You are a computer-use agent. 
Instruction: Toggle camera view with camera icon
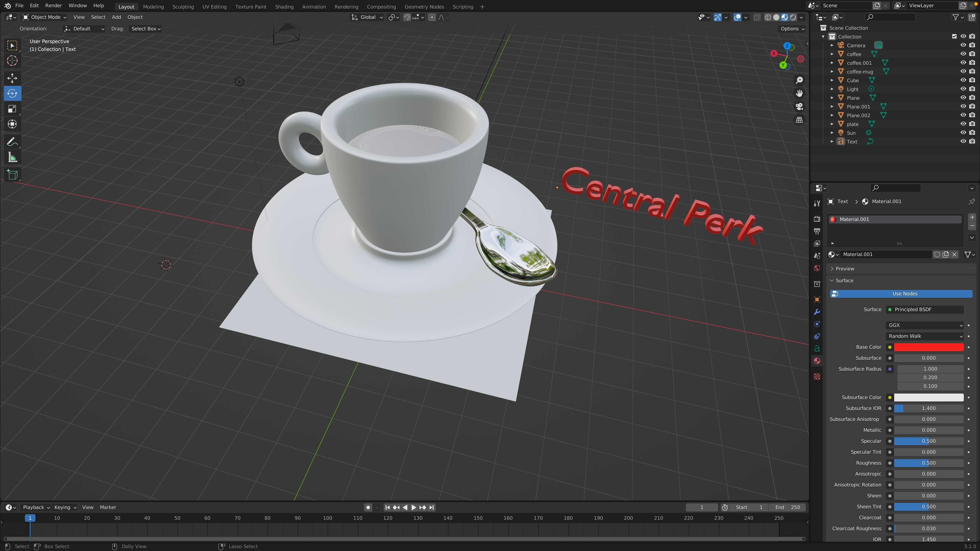[x=799, y=106]
